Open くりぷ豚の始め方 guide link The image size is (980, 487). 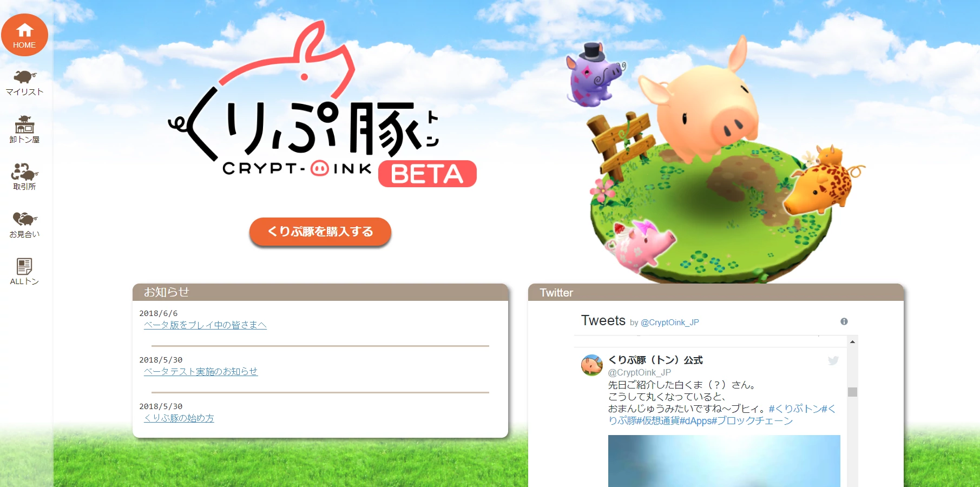point(179,418)
